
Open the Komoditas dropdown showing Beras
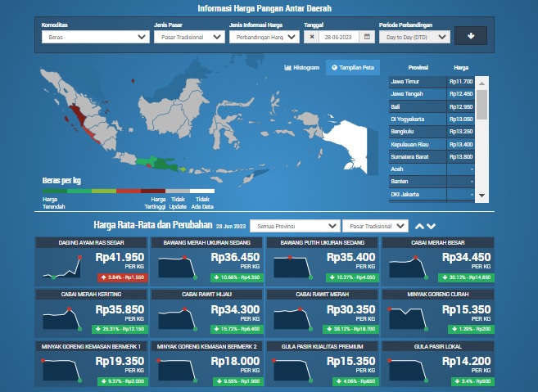pos(94,37)
